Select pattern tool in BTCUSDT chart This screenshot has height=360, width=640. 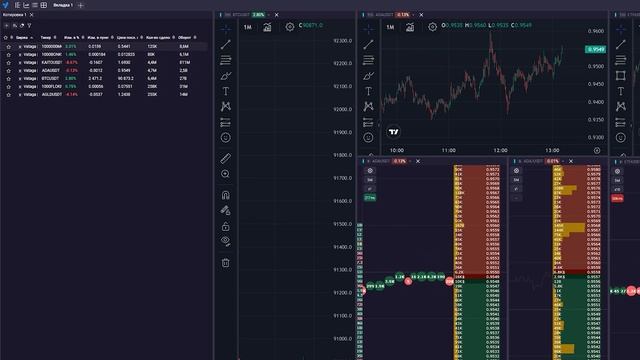click(x=225, y=107)
